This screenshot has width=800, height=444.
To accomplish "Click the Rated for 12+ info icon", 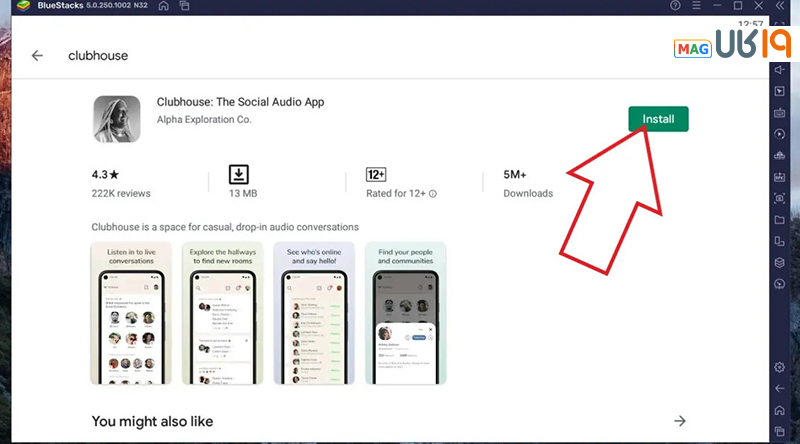I will point(433,194).
